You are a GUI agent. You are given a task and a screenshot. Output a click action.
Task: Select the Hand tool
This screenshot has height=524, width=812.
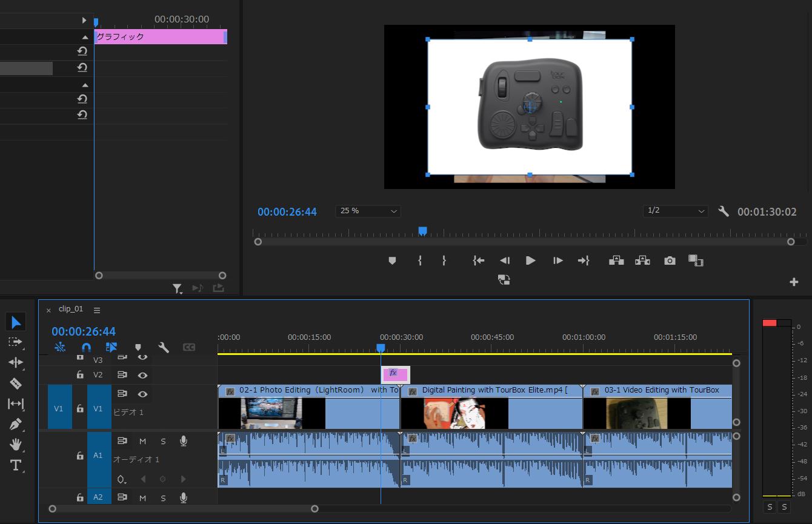coord(16,444)
